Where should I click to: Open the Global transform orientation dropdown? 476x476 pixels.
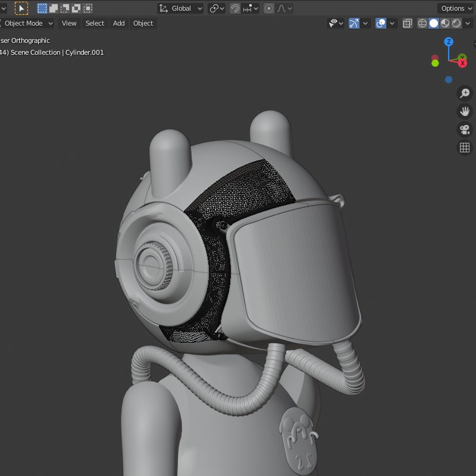(180, 8)
